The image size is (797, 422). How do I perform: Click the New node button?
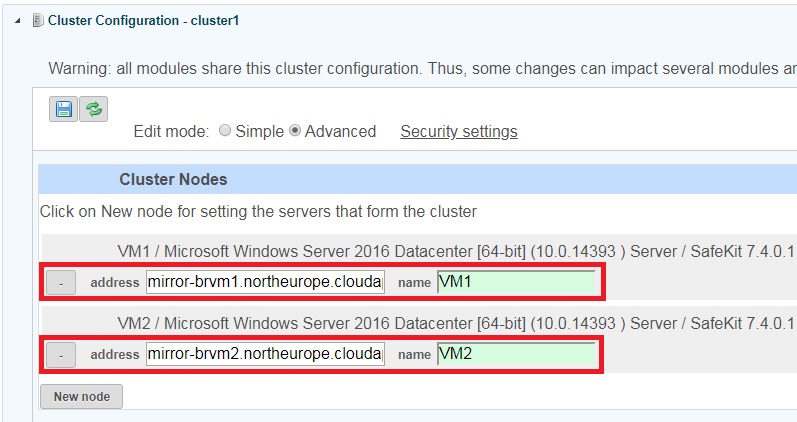tap(81, 397)
